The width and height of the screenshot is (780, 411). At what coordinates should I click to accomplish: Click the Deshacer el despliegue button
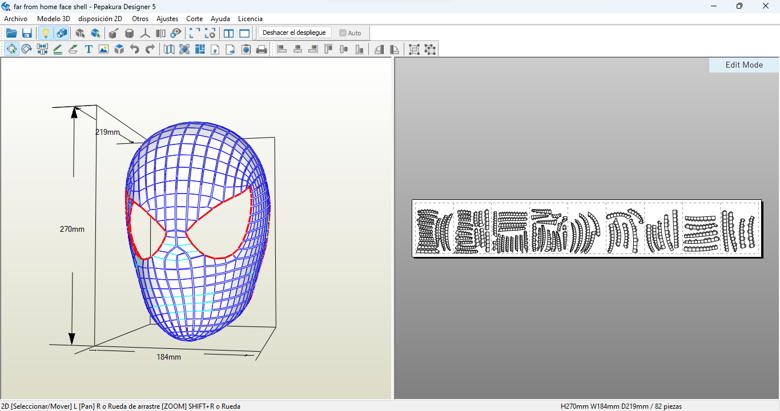294,33
